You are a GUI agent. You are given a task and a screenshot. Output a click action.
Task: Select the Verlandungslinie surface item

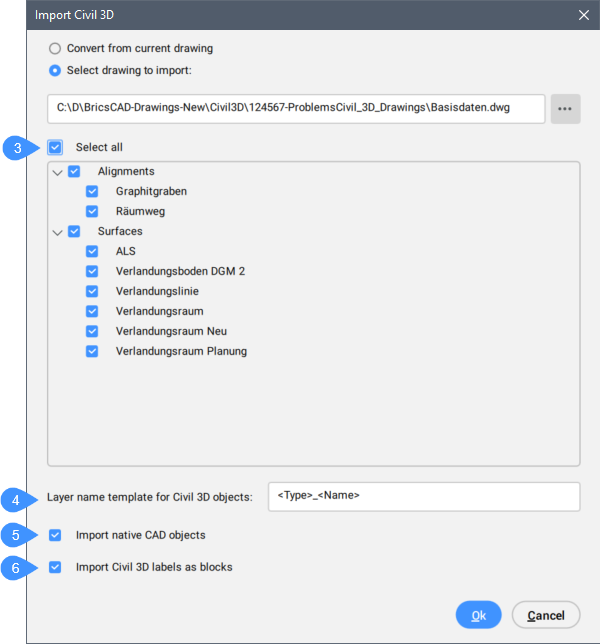[x=157, y=291]
